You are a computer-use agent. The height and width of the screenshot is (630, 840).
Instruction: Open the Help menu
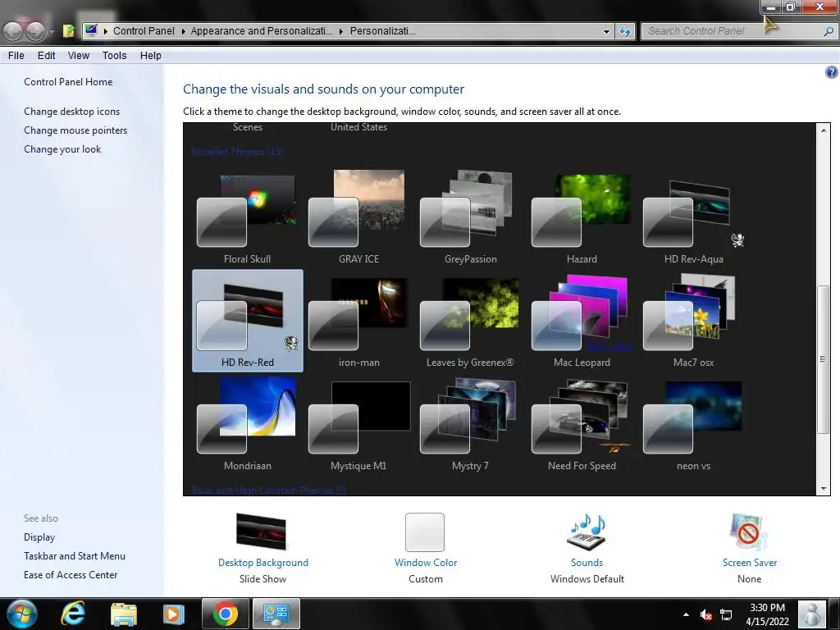(x=151, y=55)
